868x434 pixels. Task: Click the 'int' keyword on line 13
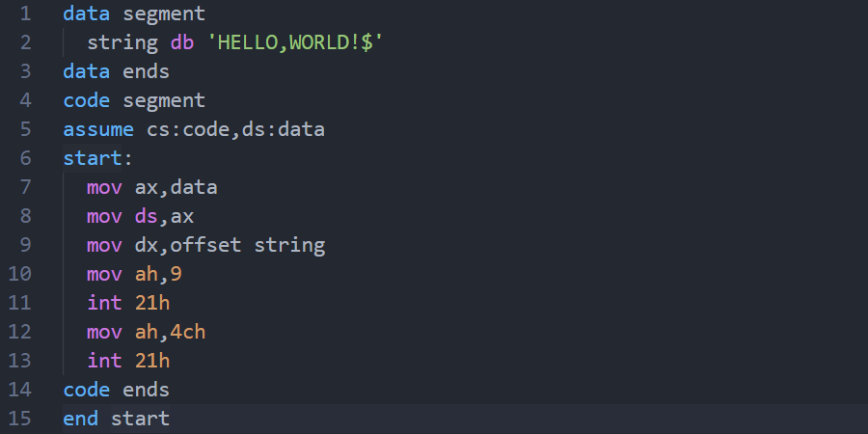(104, 361)
